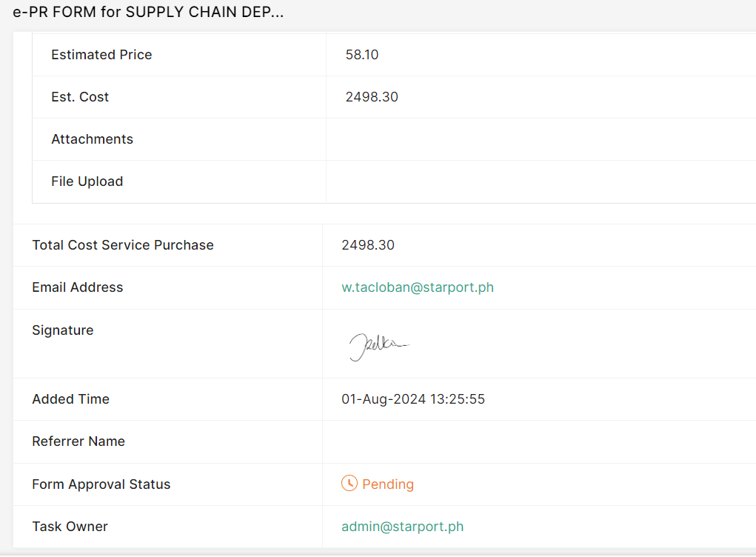The image size is (756, 557).
Task: Click the Added Time value 01-Aug-2024 13:25:55
Action: [x=413, y=399]
